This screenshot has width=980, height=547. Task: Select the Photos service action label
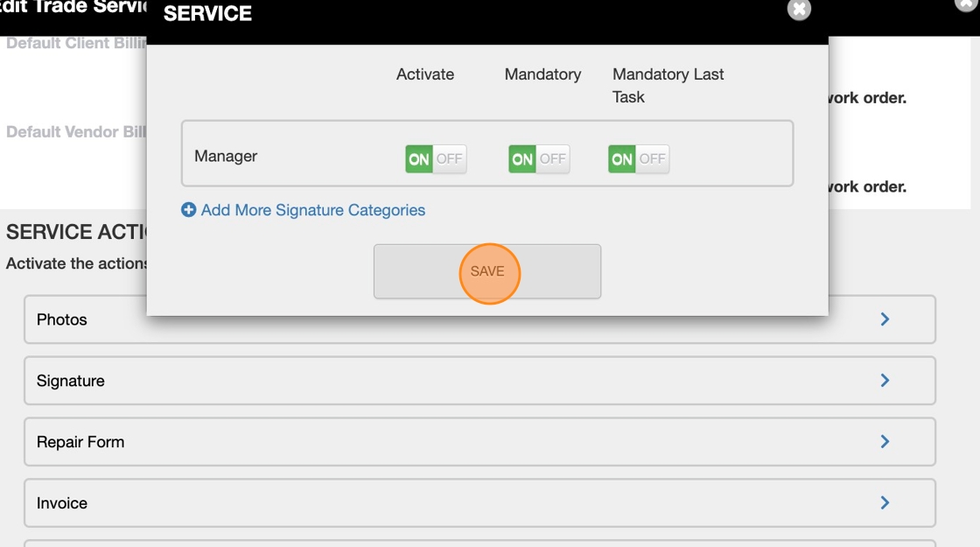(62, 319)
